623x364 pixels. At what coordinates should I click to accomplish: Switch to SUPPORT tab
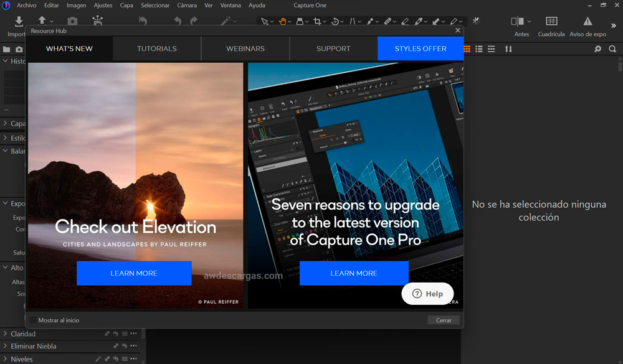click(x=333, y=49)
